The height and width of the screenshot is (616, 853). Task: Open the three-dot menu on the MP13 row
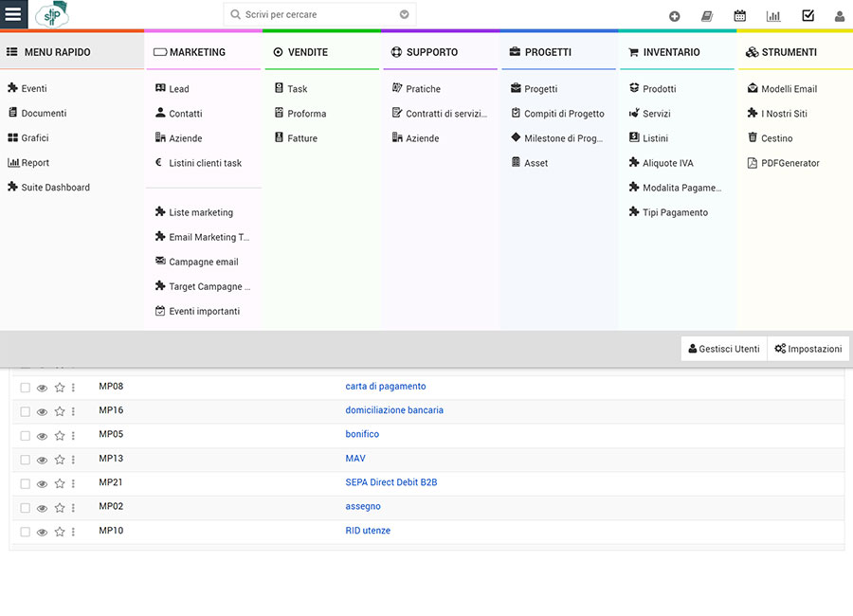[x=74, y=460]
